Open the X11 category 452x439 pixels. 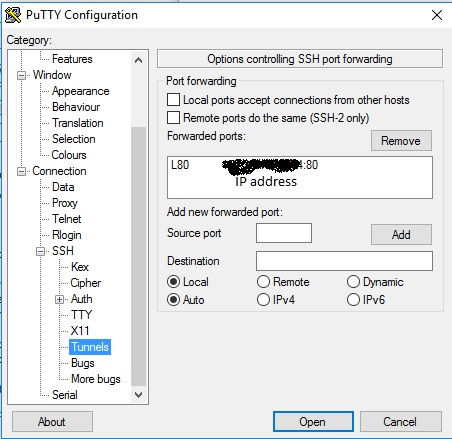(80, 331)
